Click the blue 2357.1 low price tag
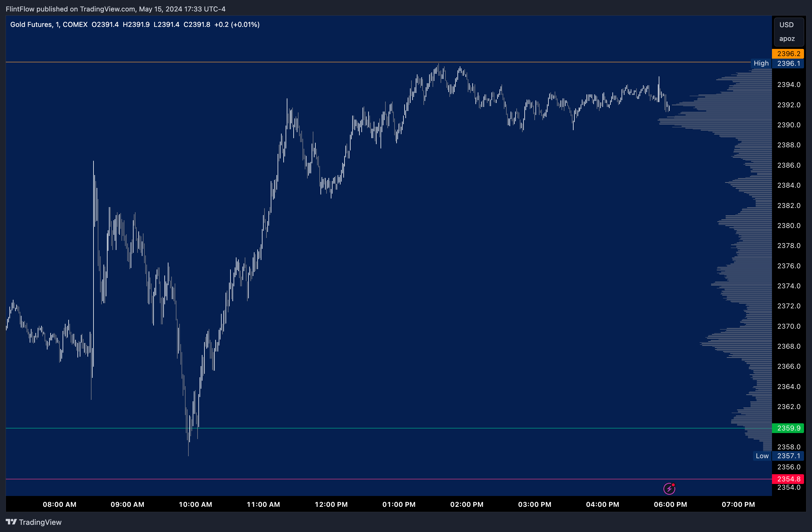The height and width of the screenshot is (532, 812). tap(788, 456)
